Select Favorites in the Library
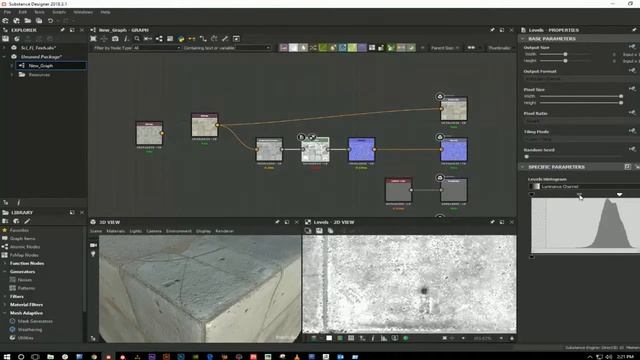640x360 pixels. pos(19,230)
